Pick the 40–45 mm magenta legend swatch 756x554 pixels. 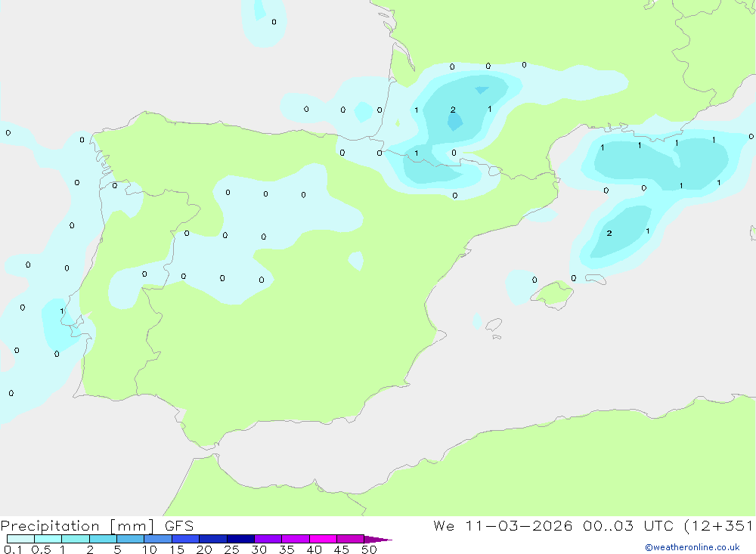(x=323, y=539)
